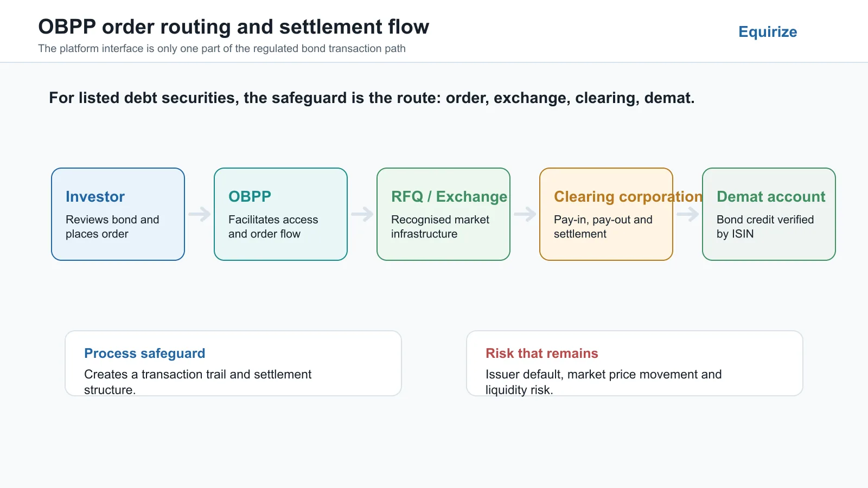Click the arrow between Investor and OBPP
868x488 pixels.
pos(200,214)
